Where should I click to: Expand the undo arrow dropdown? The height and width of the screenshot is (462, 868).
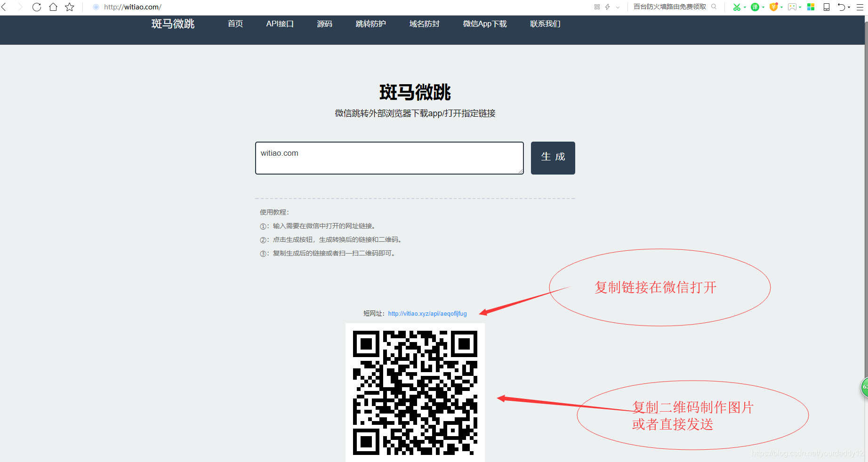pos(849,7)
